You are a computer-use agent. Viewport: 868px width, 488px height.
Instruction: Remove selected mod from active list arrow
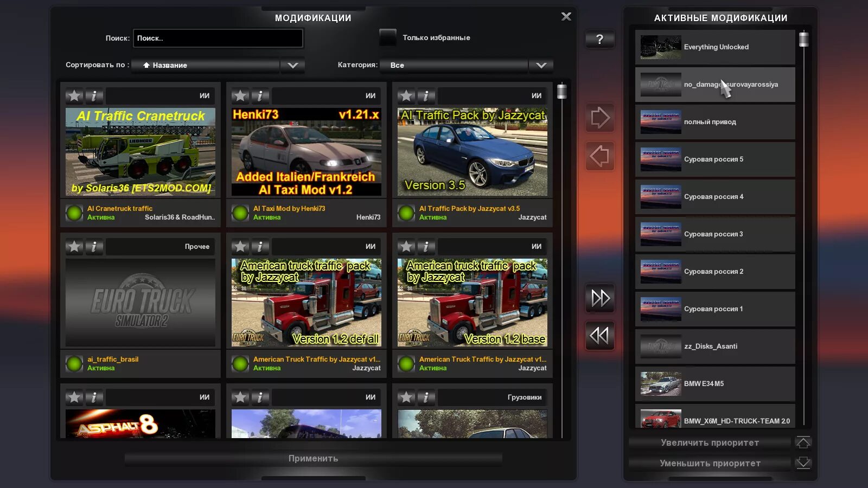[599, 156]
